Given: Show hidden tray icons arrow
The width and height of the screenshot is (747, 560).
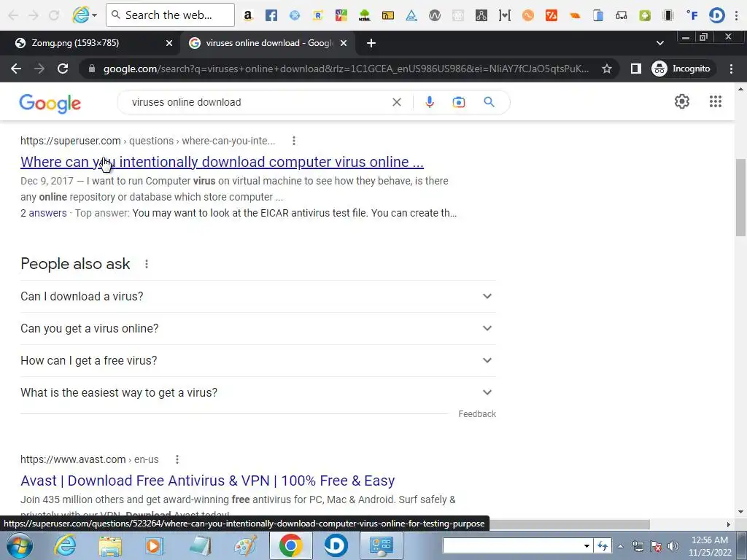Looking at the screenshot, I should (x=620, y=546).
